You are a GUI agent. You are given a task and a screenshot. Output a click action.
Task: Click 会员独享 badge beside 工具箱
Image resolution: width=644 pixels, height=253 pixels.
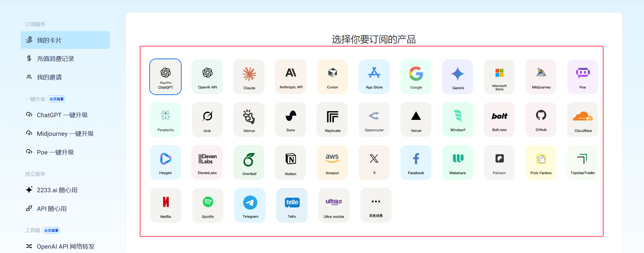click(x=51, y=231)
